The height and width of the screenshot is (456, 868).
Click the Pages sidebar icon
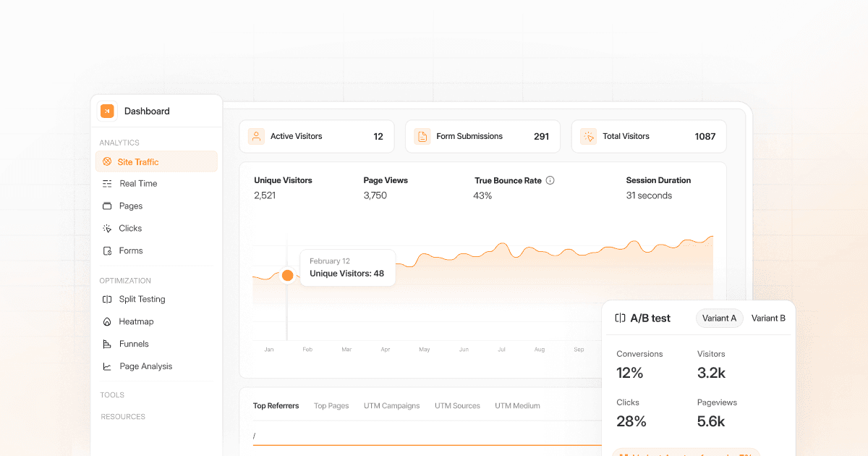107,206
